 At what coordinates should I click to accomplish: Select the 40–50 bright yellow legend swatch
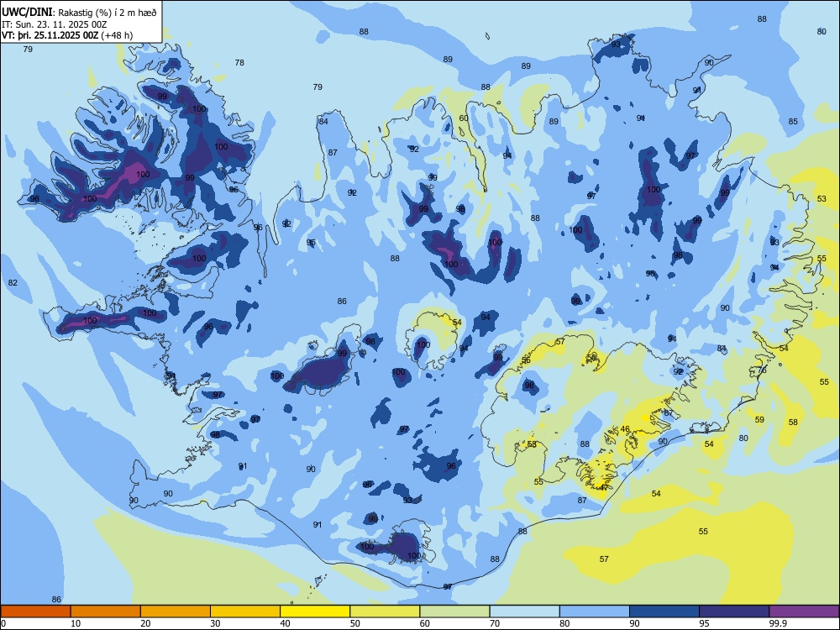tap(315, 612)
